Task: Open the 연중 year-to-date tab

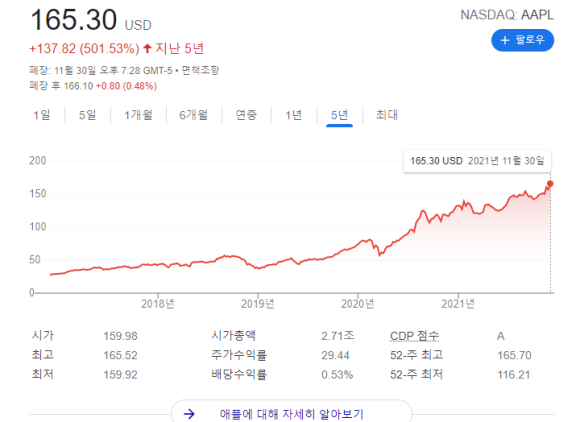Action: [246, 115]
